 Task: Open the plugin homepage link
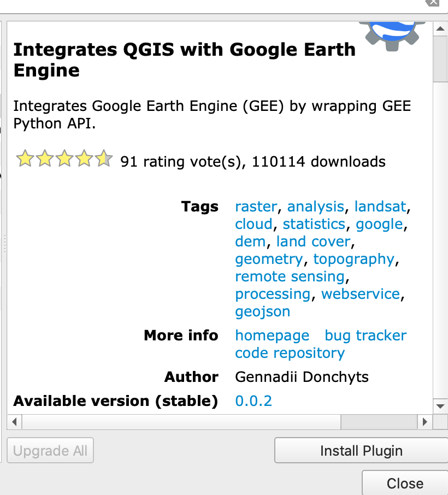tap(272, 335)
